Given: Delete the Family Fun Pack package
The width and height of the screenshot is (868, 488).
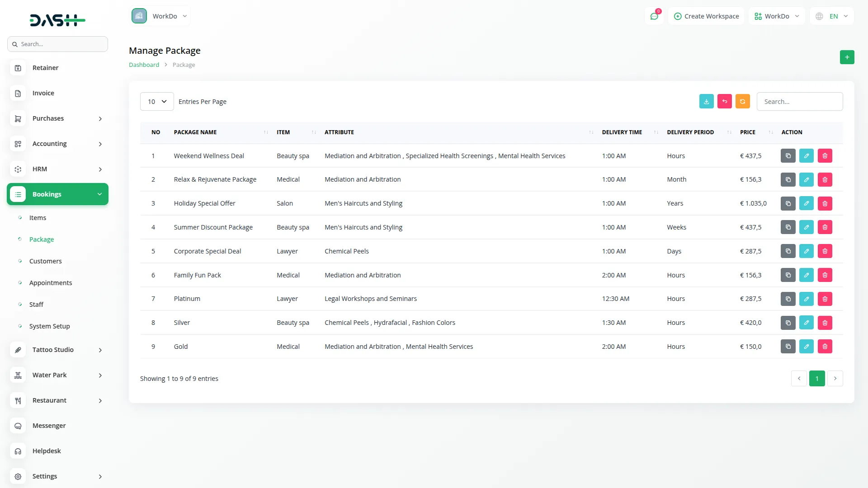Looking at the screenshot, I should click(825, 275).
